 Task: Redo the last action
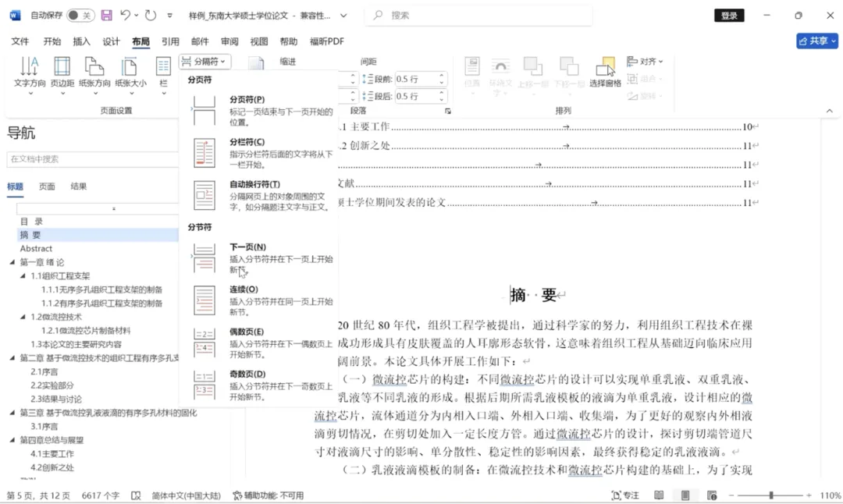[x=151, y=15]
